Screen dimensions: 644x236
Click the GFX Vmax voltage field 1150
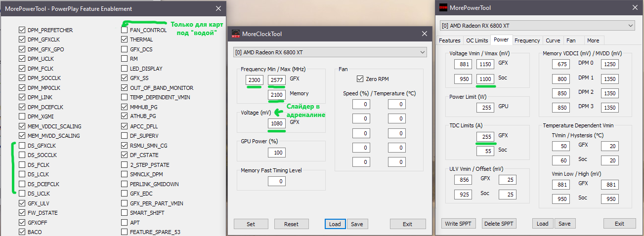coord(485,64)
